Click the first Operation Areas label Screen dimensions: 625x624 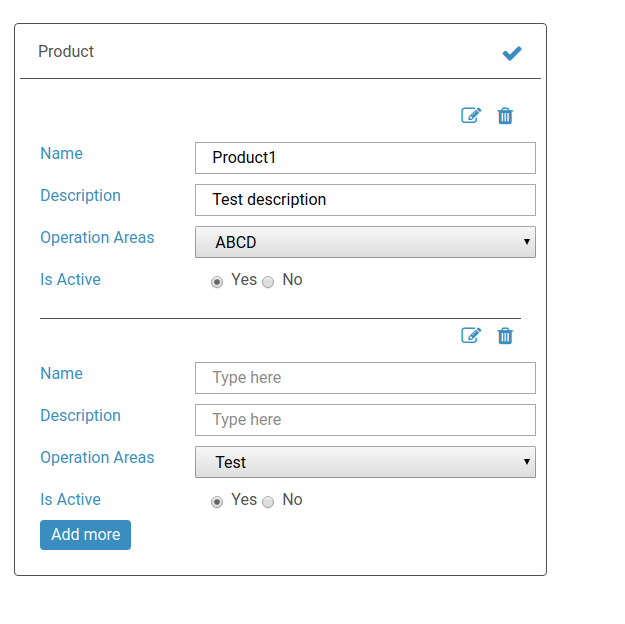click(x=97, y=238)
